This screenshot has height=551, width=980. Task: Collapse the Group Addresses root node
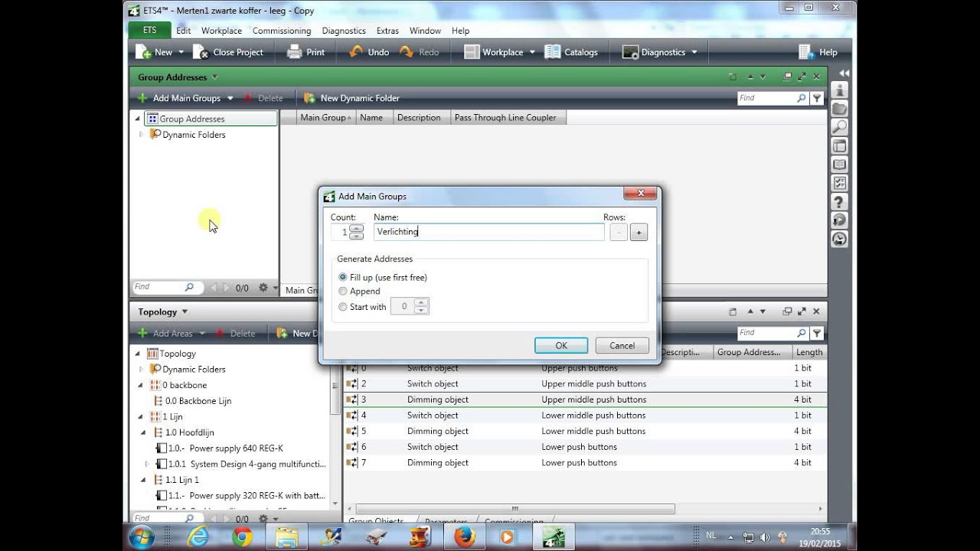pos(138,119)
